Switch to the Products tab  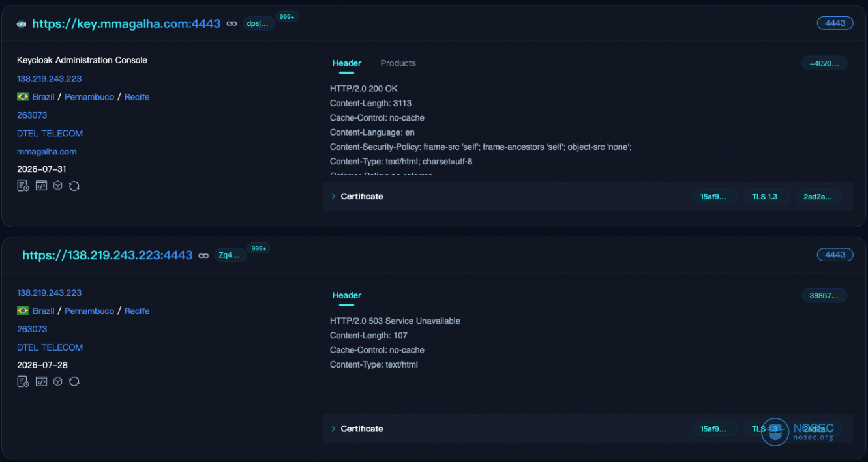pyautogui.click(x=398, y=63)
